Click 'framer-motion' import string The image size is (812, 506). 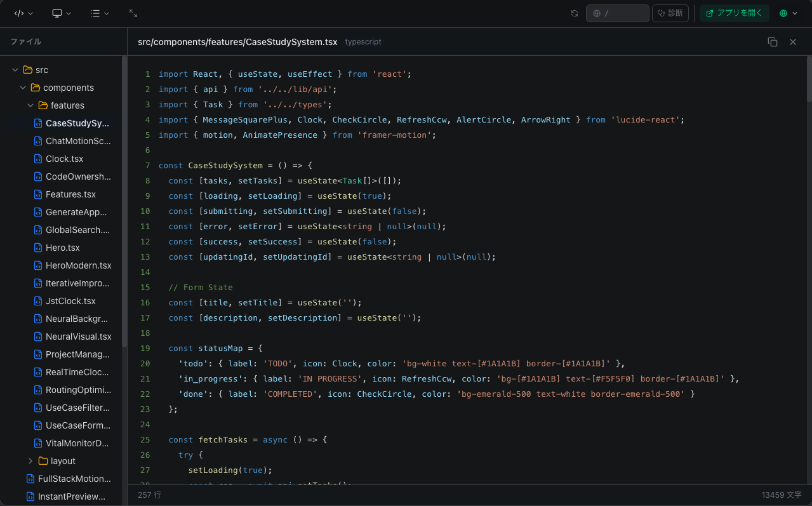(394, 135)
